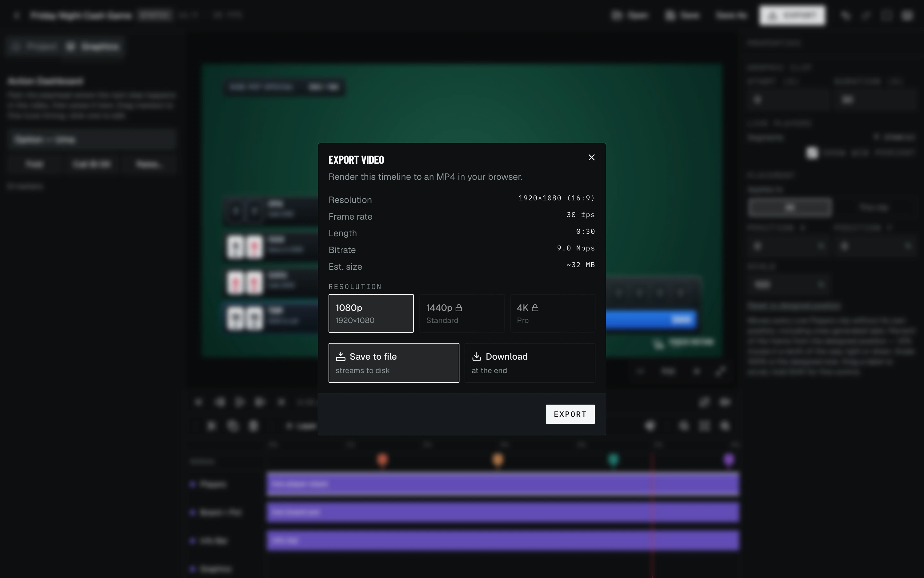Choose the locked 1440p Standard option
The height and width of the screenshot is (578, 924).
462,313
